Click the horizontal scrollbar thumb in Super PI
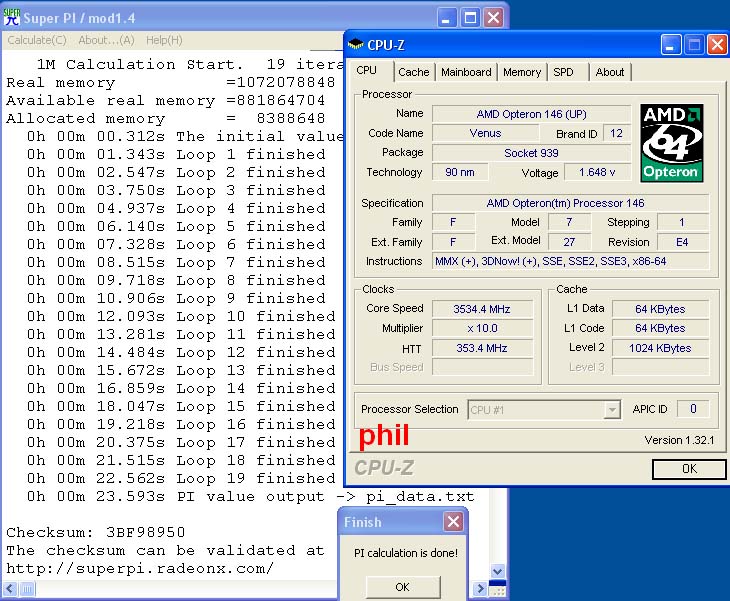This screenshot has height=601, width=730. click(27, 589)
